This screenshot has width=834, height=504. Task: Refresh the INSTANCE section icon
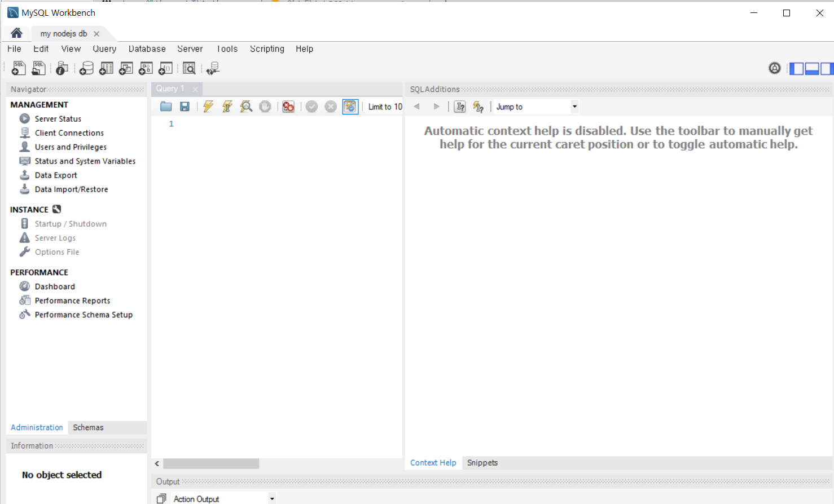(x=56, y=209)
